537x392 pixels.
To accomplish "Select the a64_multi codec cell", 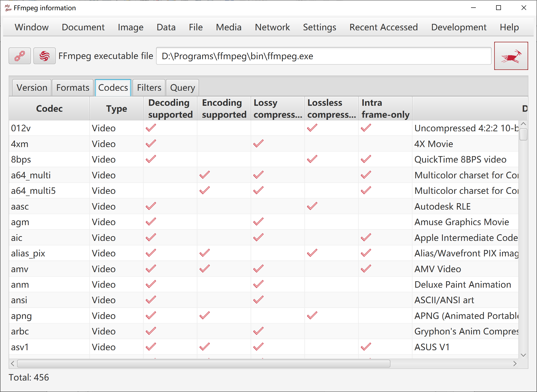I will 49,175.
